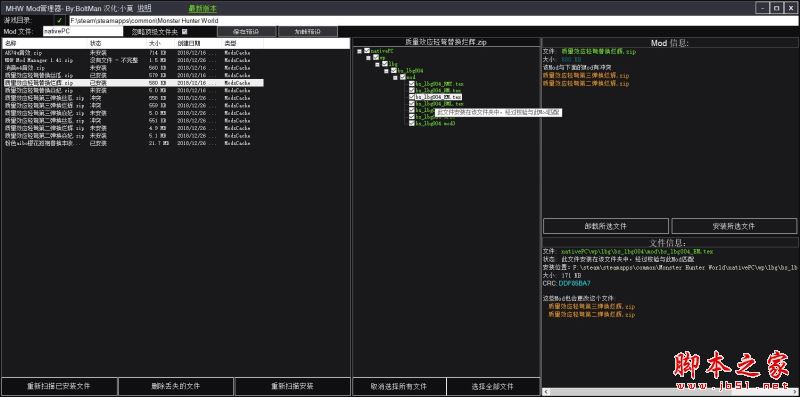Click the 加载预设 button
The width and height of the screenshot is (800, 397).
tap(308, 32)
